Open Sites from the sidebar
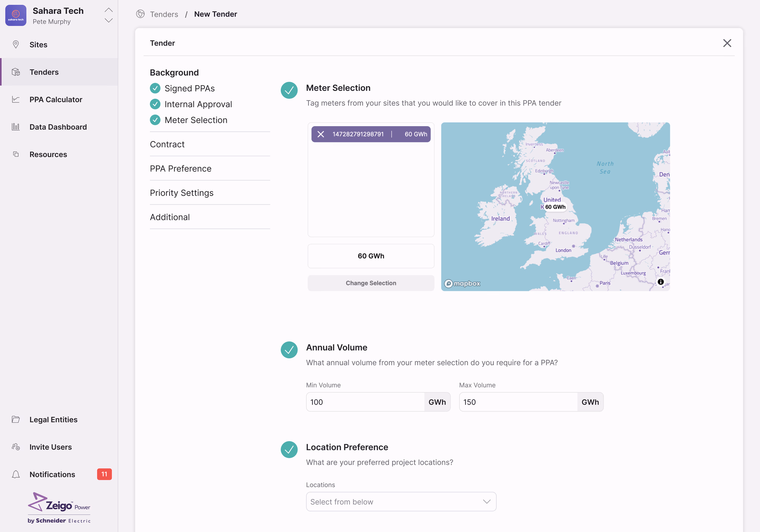The image size is (760, 532). (59, 45)
